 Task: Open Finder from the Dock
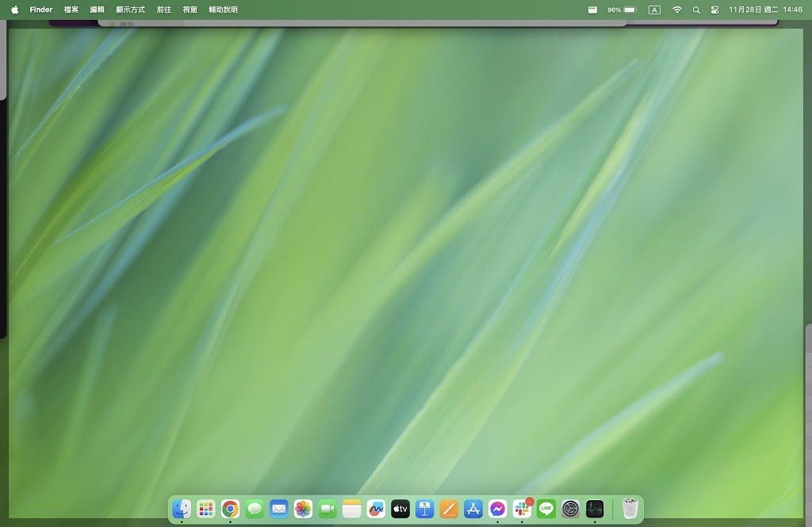click(x=182, y=509)
